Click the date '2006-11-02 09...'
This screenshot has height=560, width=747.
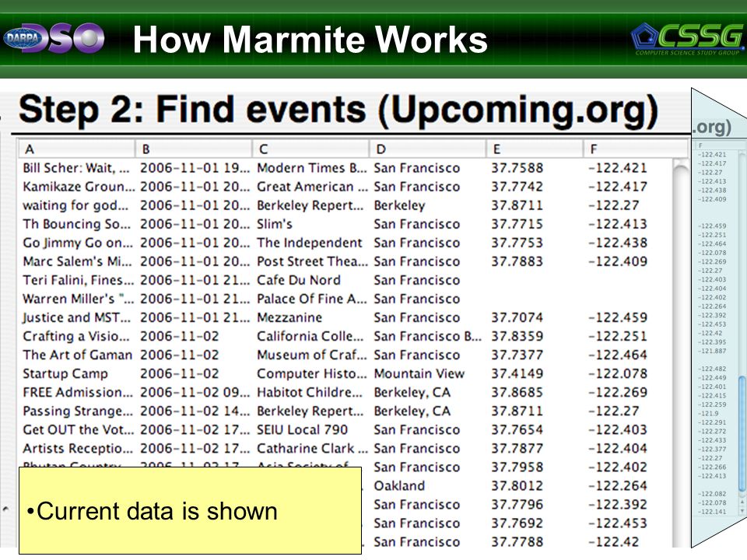195,392
